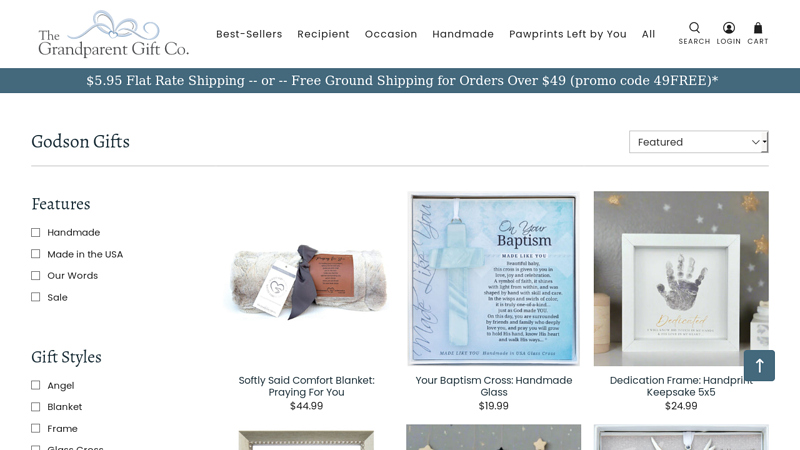Enable the Blanket gift style filter
800x450 pixels.
tap(35, 407)
